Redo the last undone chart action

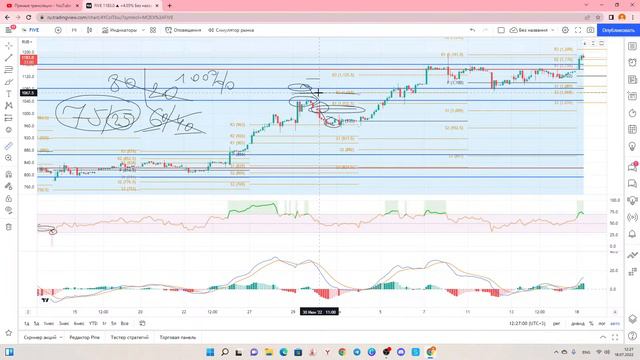485,30
